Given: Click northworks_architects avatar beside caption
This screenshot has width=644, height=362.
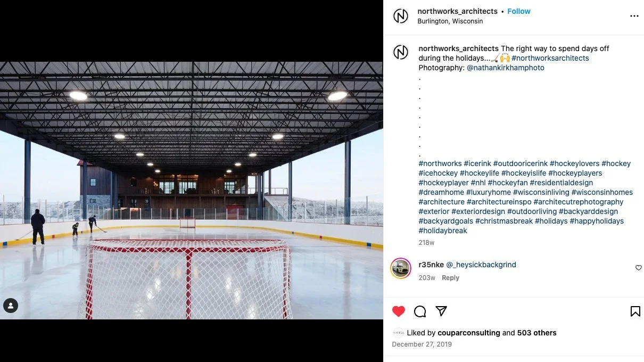Looking at the screenshot, I should (x=401, y=52).
